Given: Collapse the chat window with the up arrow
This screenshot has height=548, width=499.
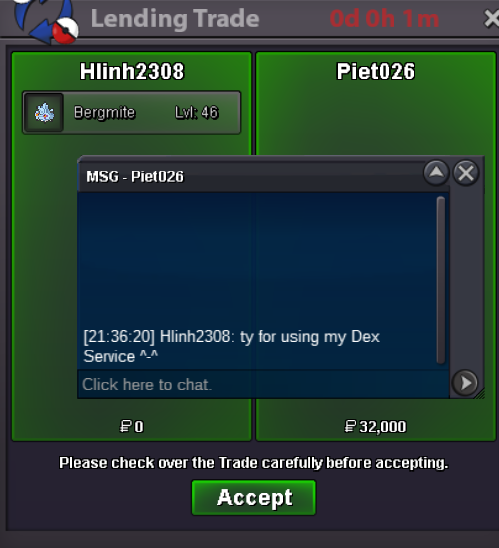Looking at the screenshot, I should pos(436,173).
